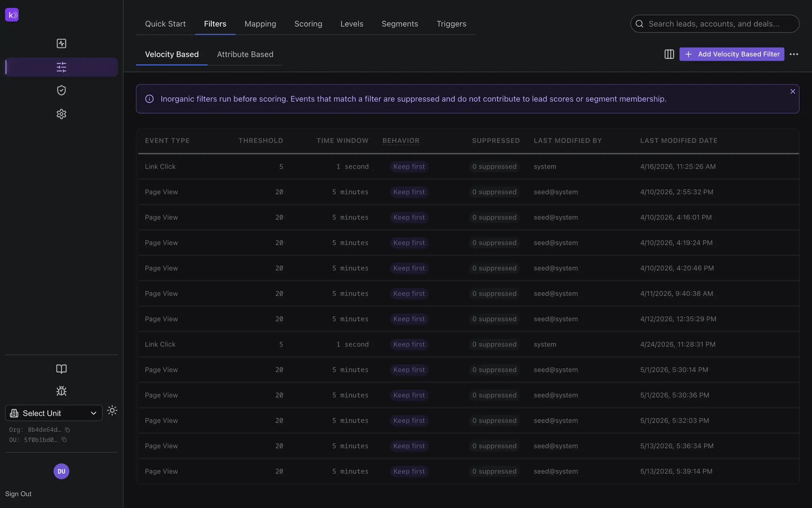This screenshot has height=508, width=812.
Task: Click threshold 5 in the 4/16/2026 row
Action: pyautogui.click(x=281, y=166)
